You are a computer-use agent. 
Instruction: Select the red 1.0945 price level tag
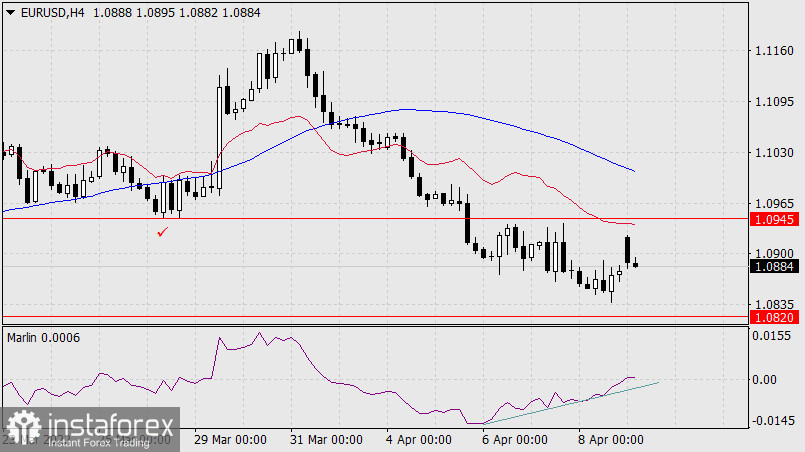click(x=775, y=218)
